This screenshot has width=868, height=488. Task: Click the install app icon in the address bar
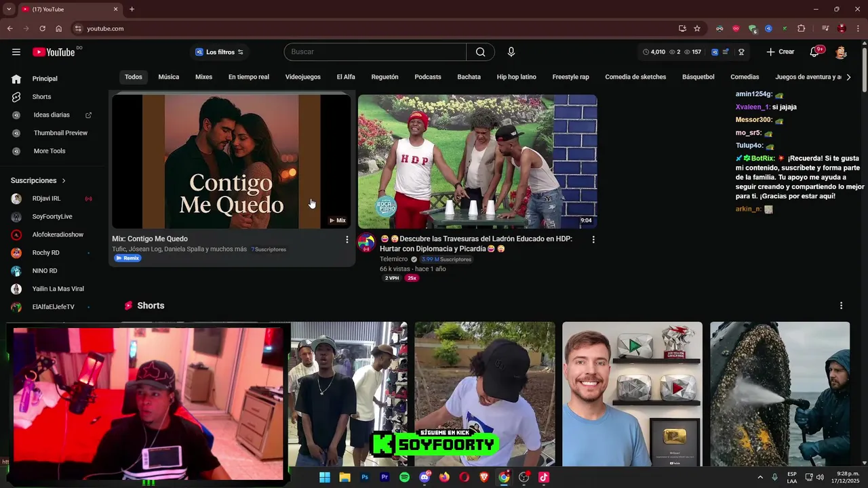pyautogui.click(x=682, y=28)
